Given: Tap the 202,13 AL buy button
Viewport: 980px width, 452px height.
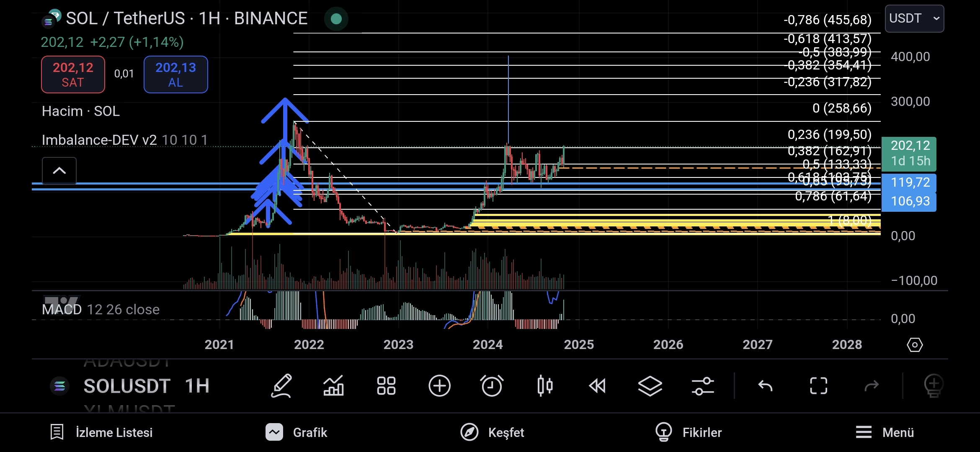Looking at the screenshot, I should tap(175, 74).
